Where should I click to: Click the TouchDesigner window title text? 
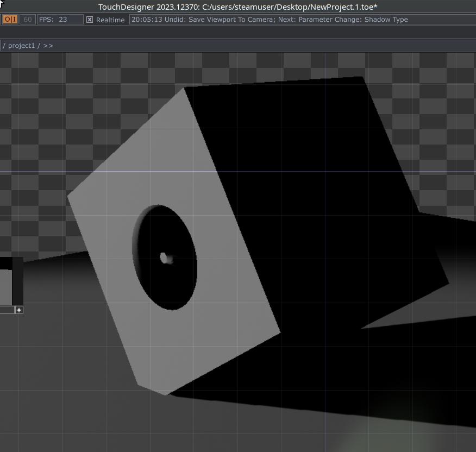click(x=237, y=7)
